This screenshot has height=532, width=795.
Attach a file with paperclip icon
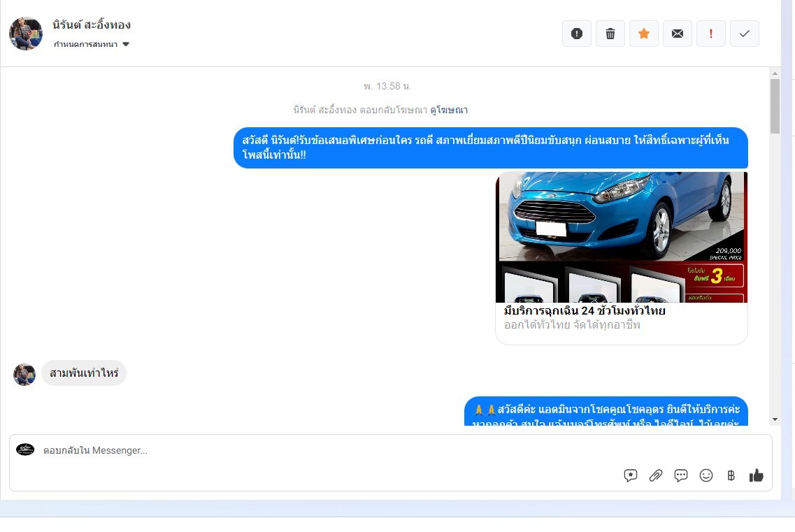(656, 475)
